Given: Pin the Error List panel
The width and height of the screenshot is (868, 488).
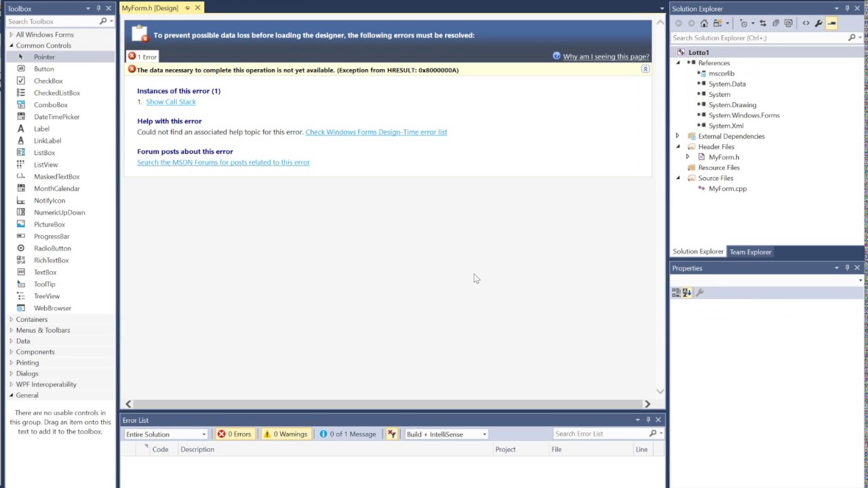Looking at the screenshot, I should pyautogui.click(x=648, y=420).
